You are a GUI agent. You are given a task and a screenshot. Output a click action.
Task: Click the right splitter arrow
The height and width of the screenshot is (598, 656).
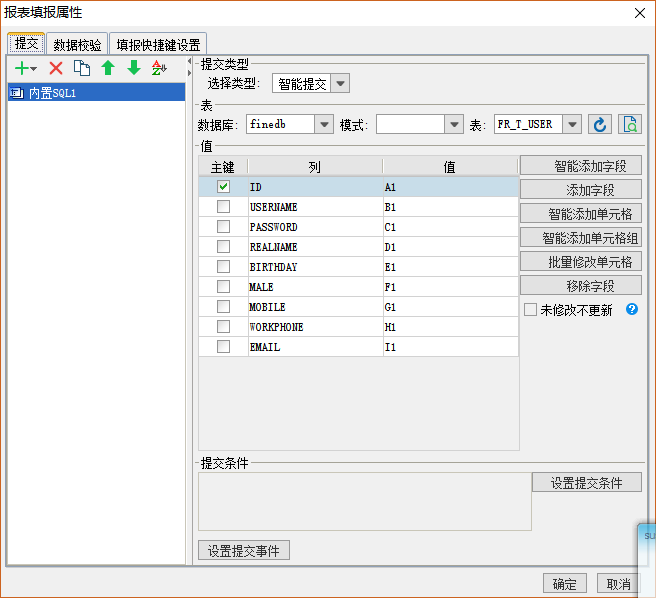(189, 73)
